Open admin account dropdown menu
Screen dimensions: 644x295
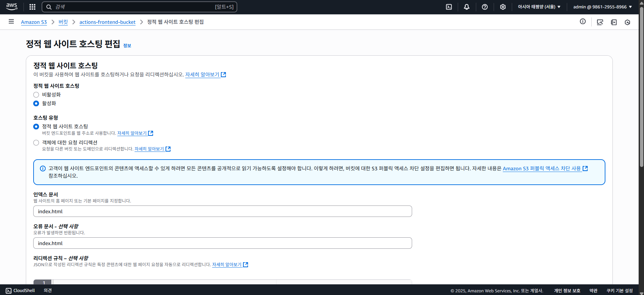click(603, 7)
